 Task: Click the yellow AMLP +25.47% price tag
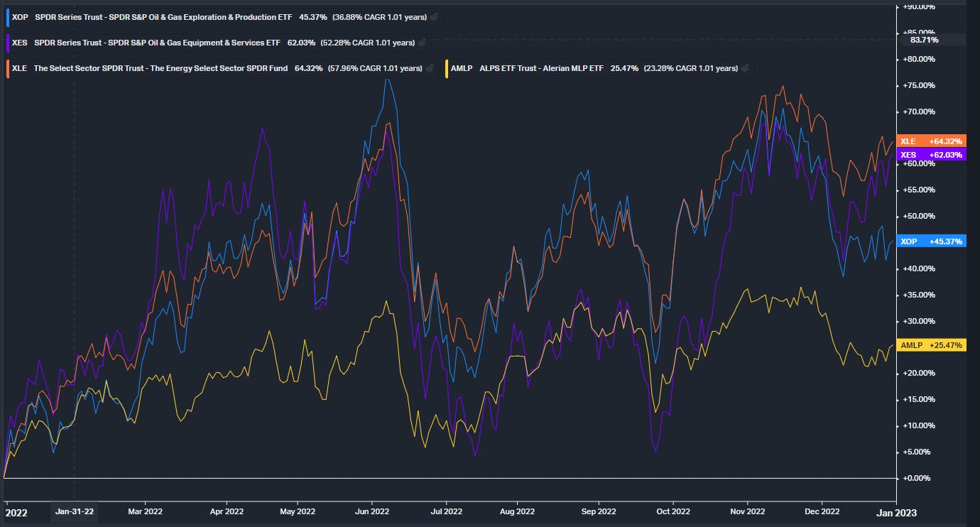[x=931, y=345]
